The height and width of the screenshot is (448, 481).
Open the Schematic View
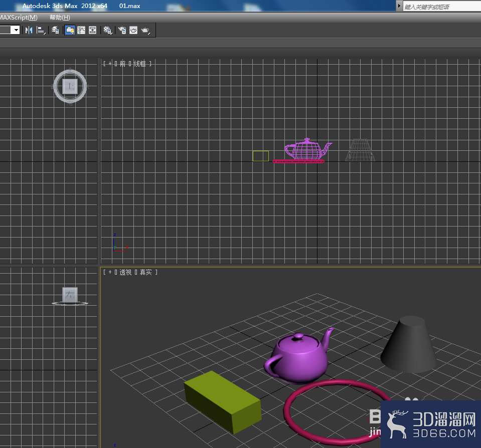(x=92, y=30)
